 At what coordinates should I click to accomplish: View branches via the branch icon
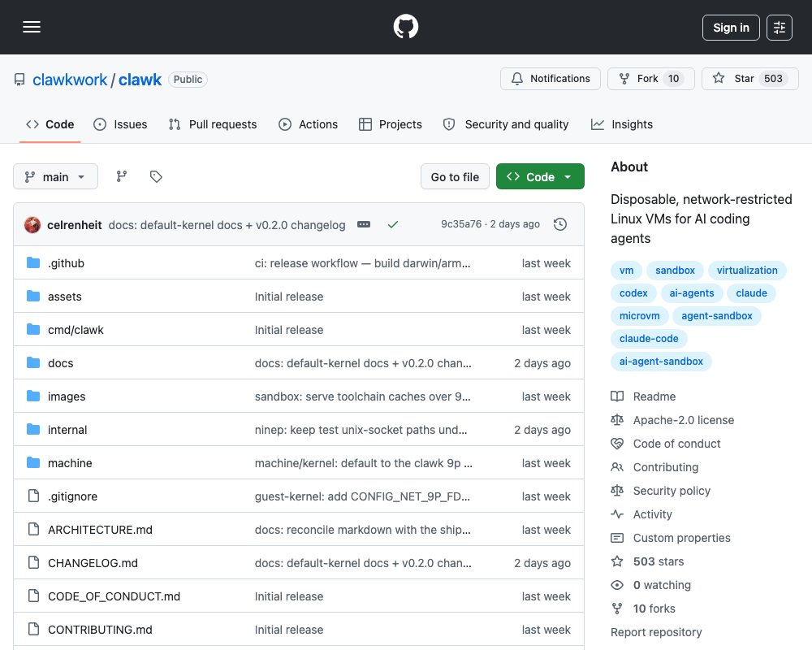pos(122,177)
